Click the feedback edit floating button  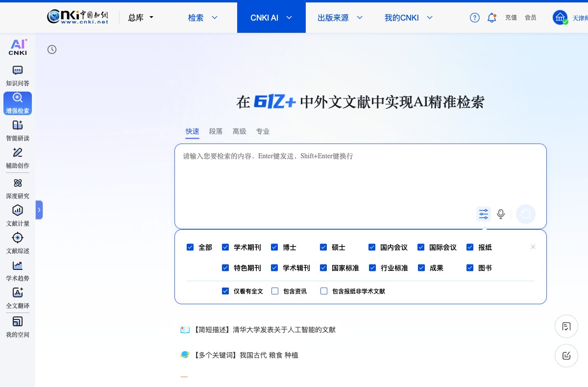[x=566, y=356]
